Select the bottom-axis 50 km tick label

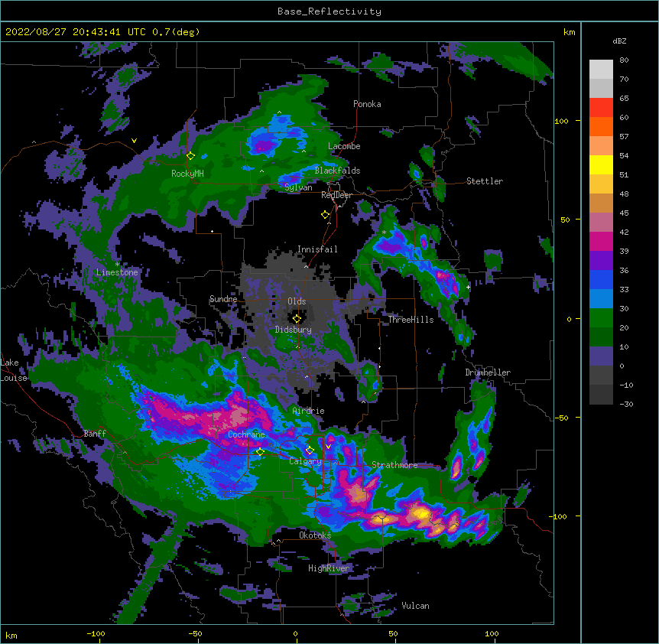point(393,633)
